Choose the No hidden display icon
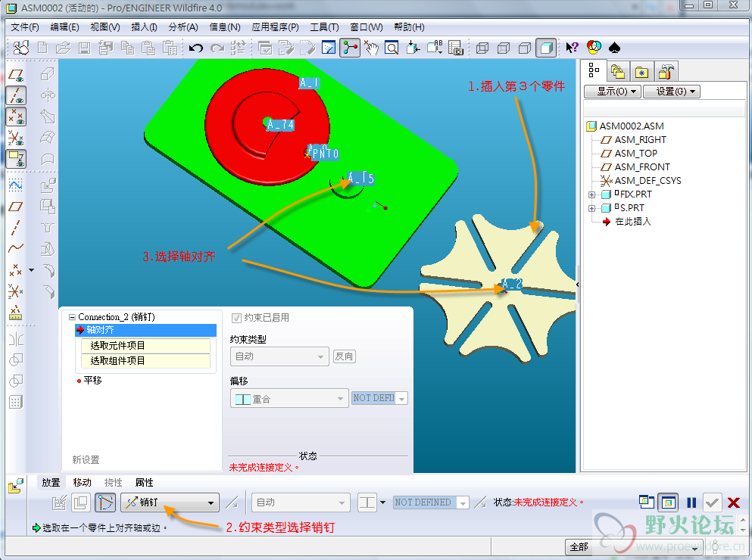Image resolution: width=752 pixels, height=560 pixels. [x=525, y=48]
